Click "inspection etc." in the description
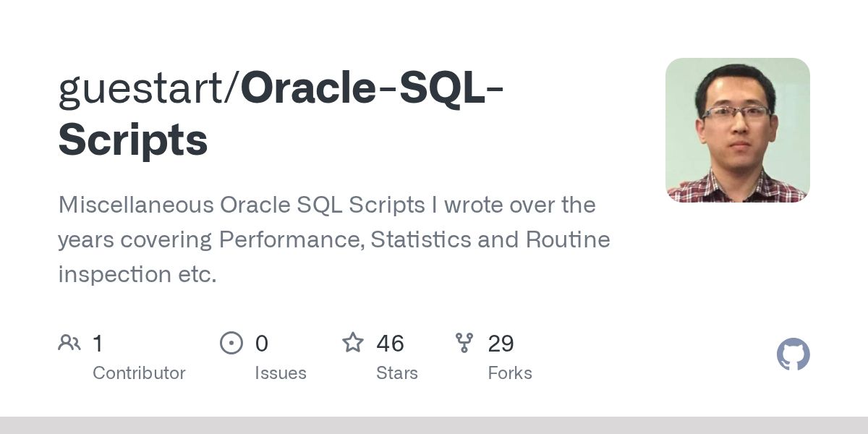This screenshot has height=434, width=868. coord(137,275)
